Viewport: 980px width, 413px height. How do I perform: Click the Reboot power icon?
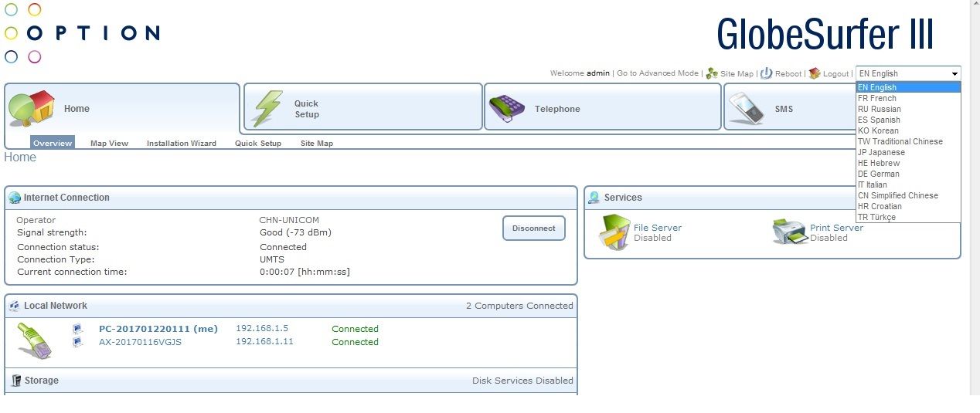(767, 73)
